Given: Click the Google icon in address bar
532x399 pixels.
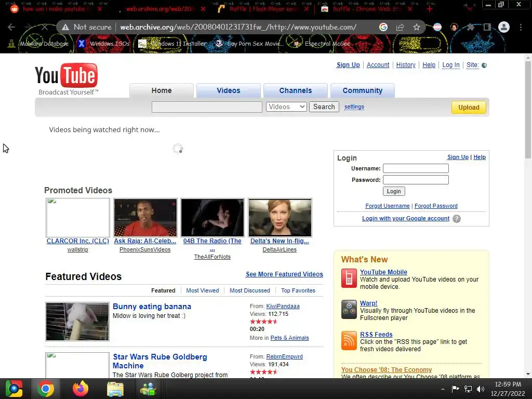Looking at the screenshot, I should click(x=383, y=27).
